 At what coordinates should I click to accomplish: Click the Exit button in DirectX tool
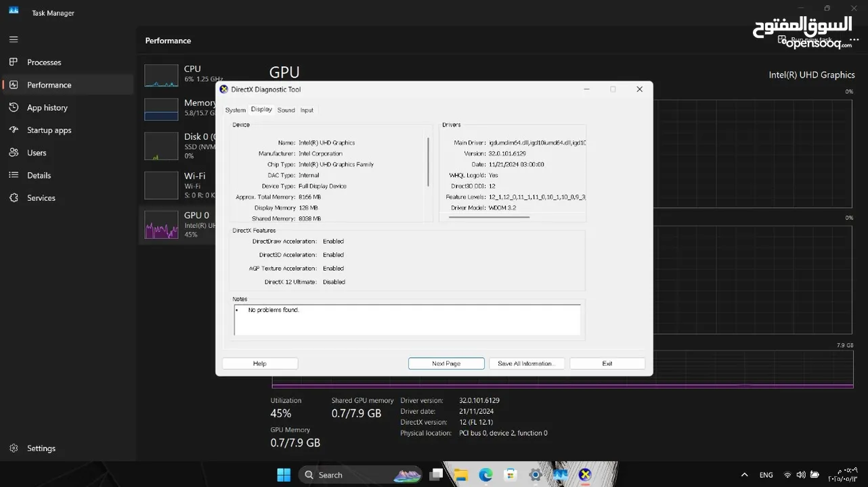click(607, 363)
